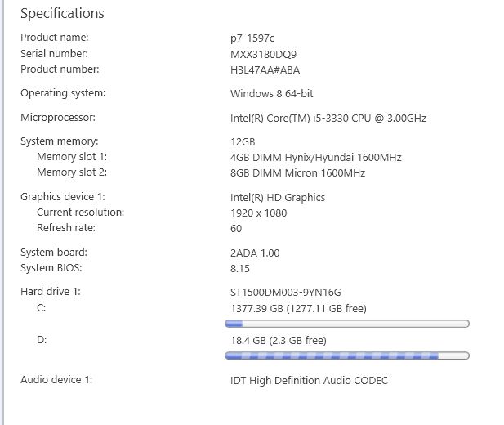
Task: Click the Intel Core i5-3330 processor text
Action: tap(328, 119)
